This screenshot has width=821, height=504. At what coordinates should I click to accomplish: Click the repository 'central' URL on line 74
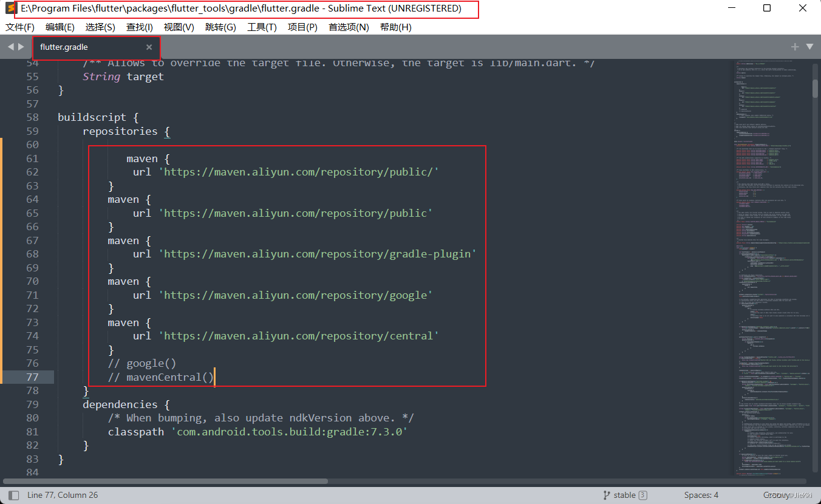pos(299,336)
